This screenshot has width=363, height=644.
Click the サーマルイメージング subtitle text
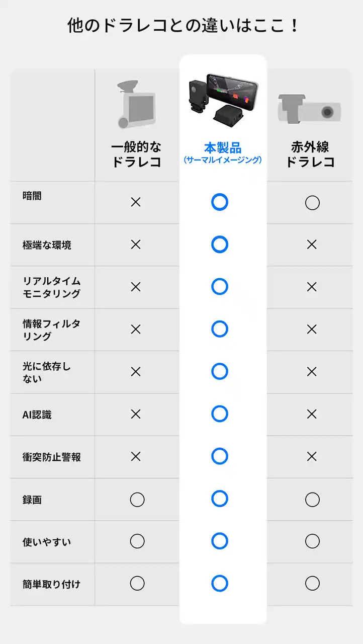(x=223, y=160)
